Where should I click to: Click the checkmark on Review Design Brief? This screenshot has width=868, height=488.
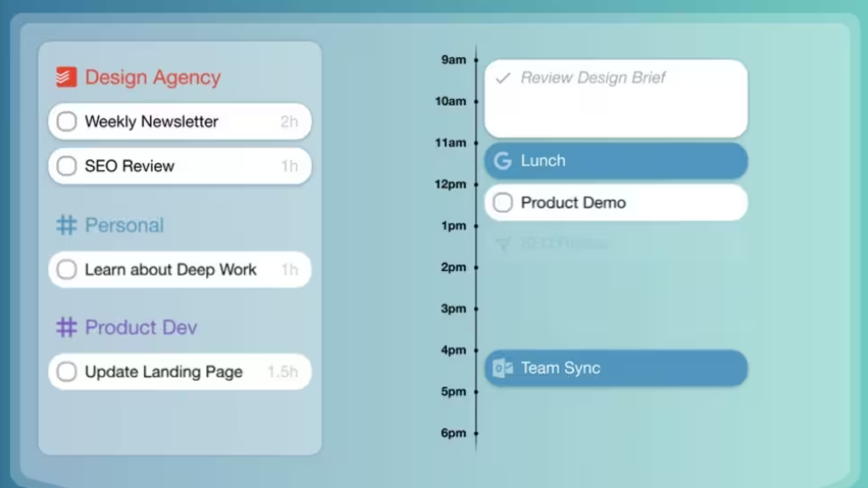pyautogui.click(x=503, y=78)
